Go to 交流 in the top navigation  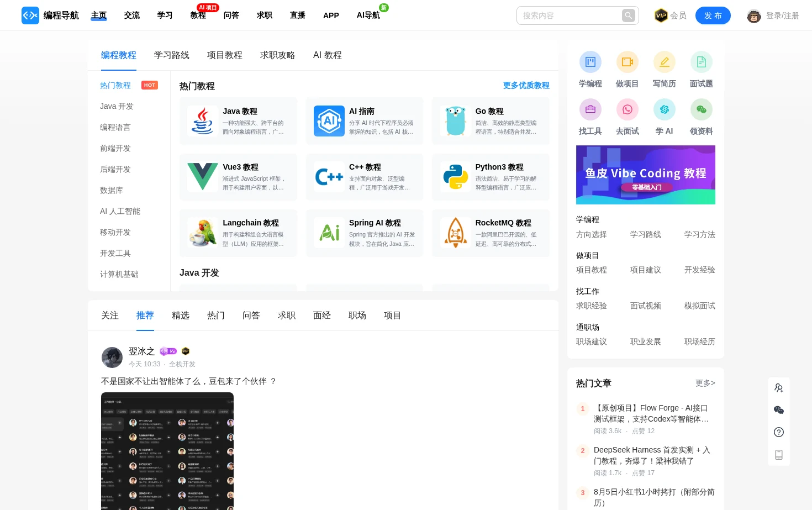coord(132,15)
